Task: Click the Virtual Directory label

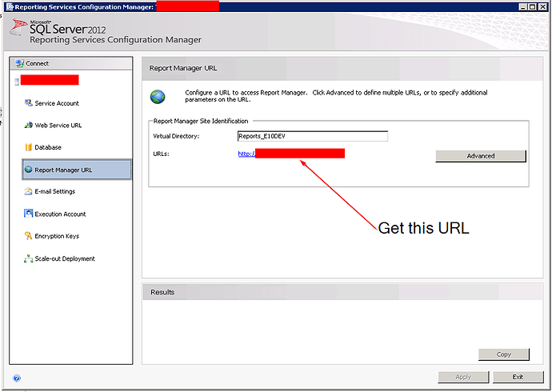Action: pos(176,136)
